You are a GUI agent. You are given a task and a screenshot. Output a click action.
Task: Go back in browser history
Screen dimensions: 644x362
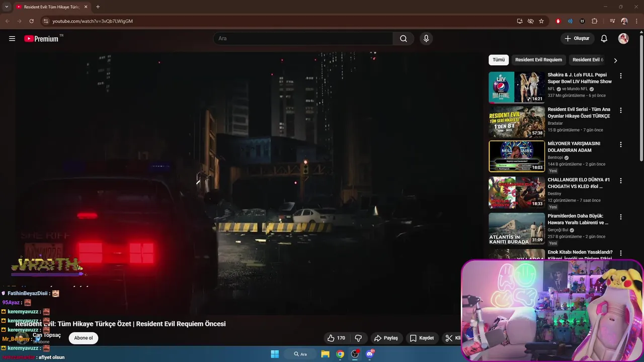click(x=7, y=21)
